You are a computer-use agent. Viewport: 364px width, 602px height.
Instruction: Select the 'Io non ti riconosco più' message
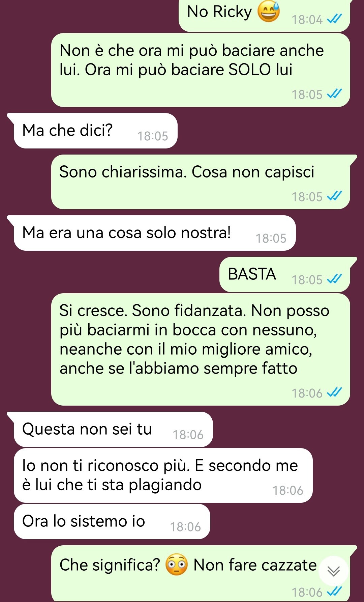click(163, 475)
